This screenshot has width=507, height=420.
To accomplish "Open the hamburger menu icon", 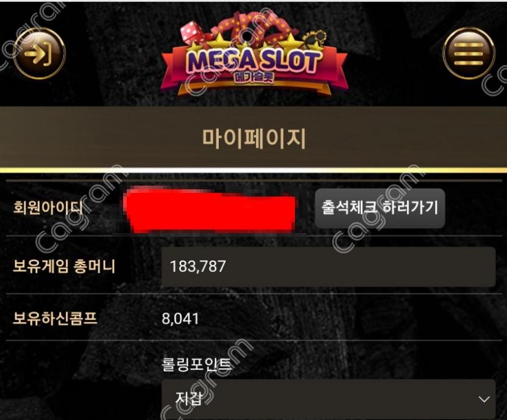I will tap(469, 54).
